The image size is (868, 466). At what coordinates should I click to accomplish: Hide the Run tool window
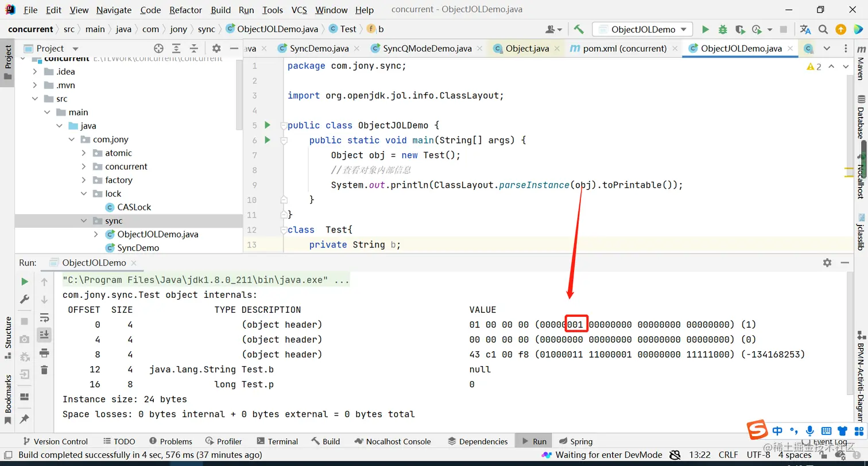(x=844, y=262)
